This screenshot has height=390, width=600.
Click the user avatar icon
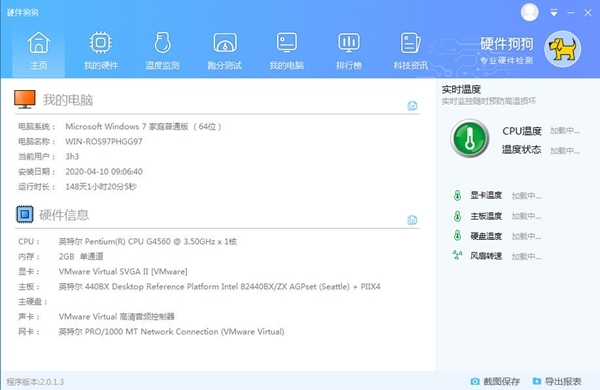(530, 12)
